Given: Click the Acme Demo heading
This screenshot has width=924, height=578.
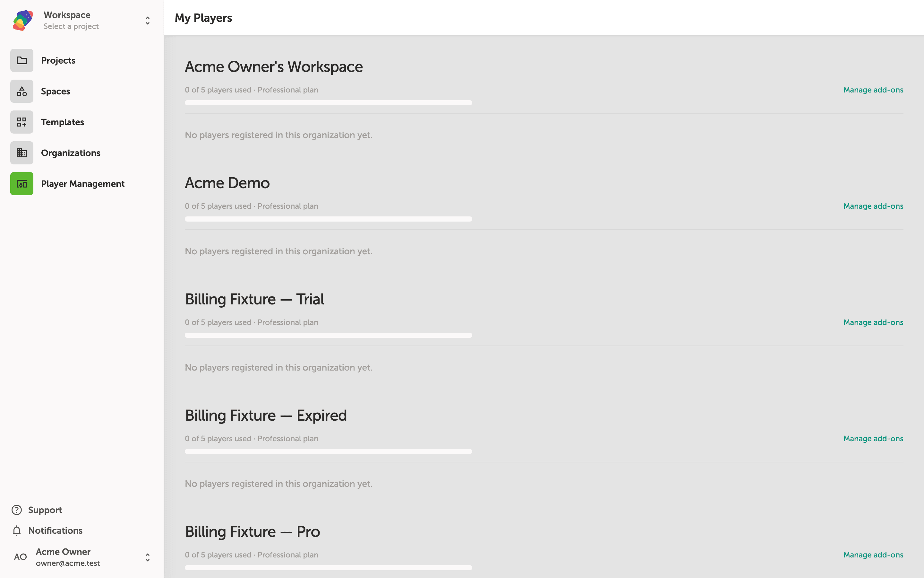Looking at the screenshot, I should pyautogui.click(x=227, y=183).
